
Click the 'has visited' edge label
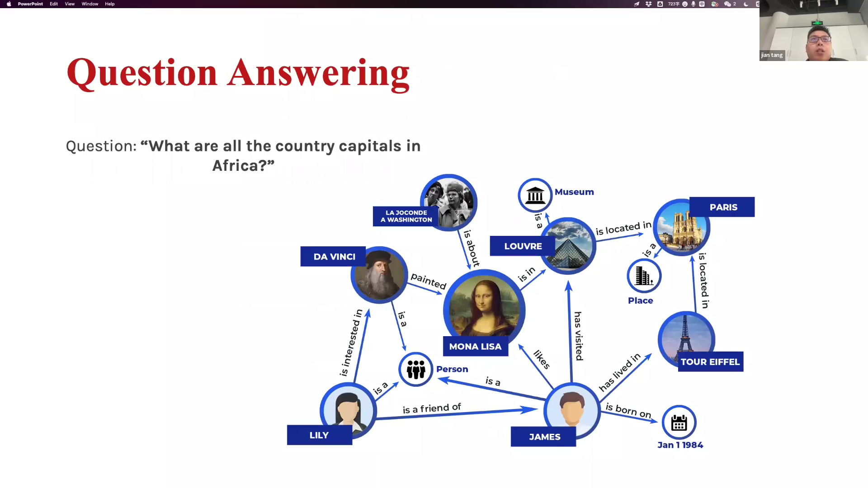pyautogui.click(x=579, y=336)
